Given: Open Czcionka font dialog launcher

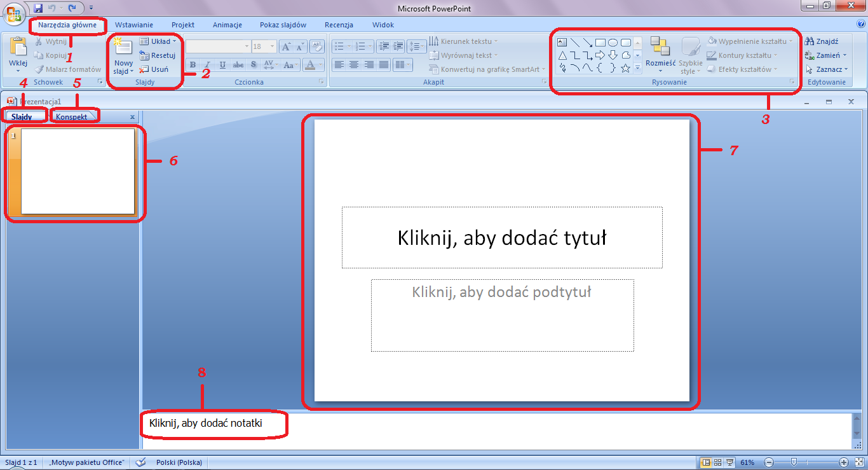Looking at the screenshot, I should [321, 82].
